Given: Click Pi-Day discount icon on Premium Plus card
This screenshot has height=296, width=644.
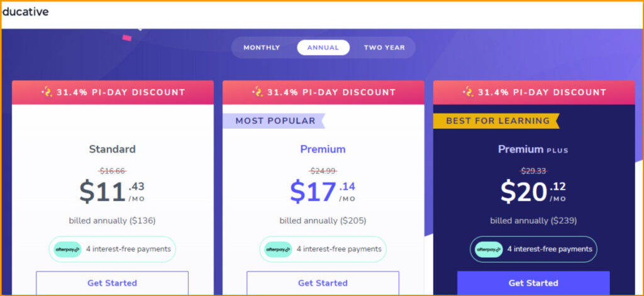Looking at the screenshot, I should (x=468, y=92).
